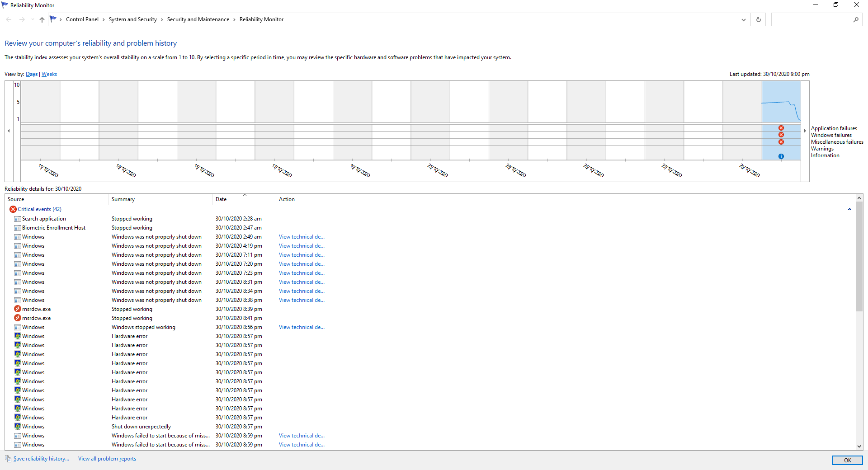Click the search magnifier icon
The image size is (868, 470).
point(855,19)
